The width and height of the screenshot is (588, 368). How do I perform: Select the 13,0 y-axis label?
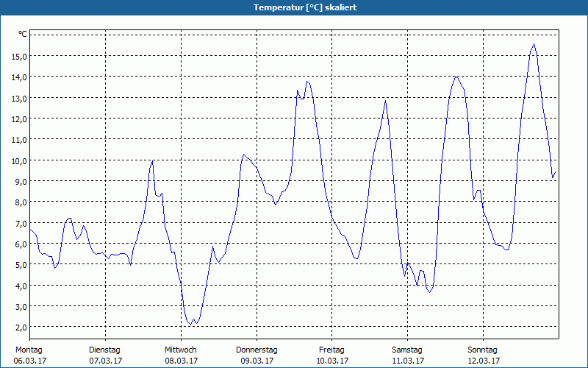pos(18,98)
